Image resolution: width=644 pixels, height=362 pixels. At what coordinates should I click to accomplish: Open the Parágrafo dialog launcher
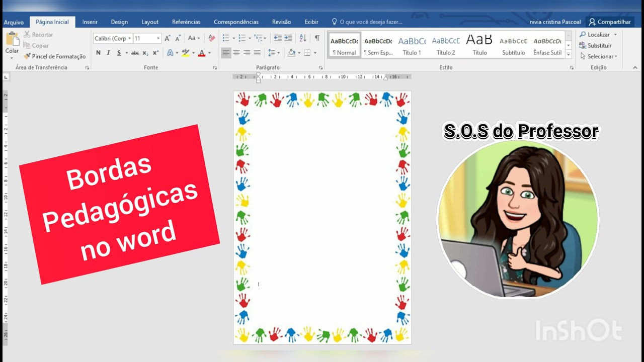coord(321,67)
